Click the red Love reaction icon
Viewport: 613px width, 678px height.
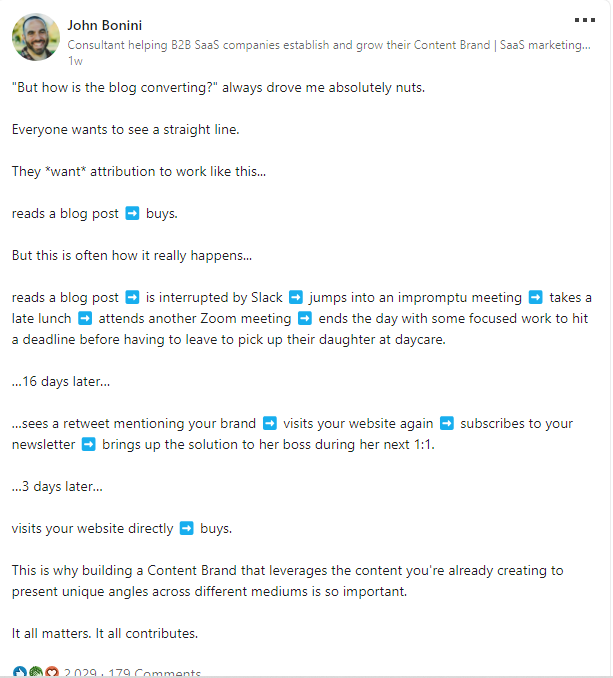coord(52,672)
